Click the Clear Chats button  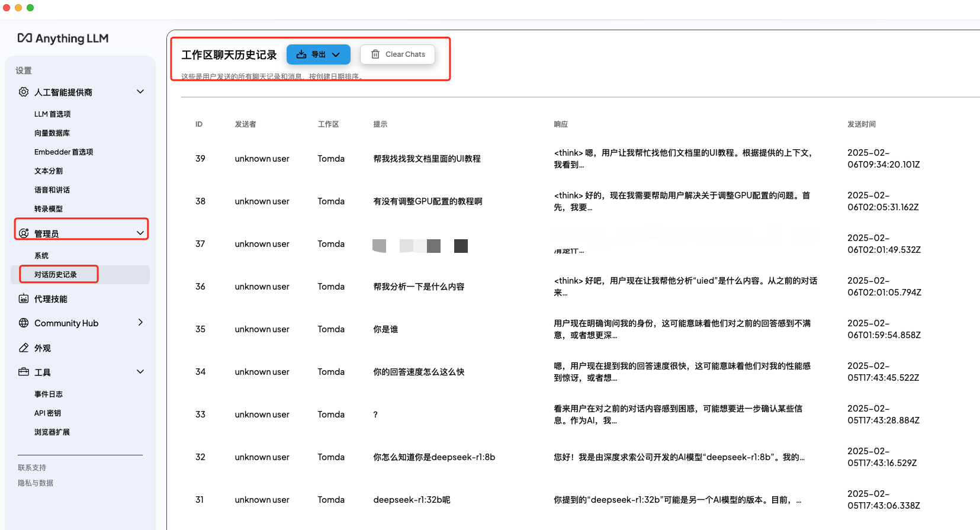pos(397,54)
